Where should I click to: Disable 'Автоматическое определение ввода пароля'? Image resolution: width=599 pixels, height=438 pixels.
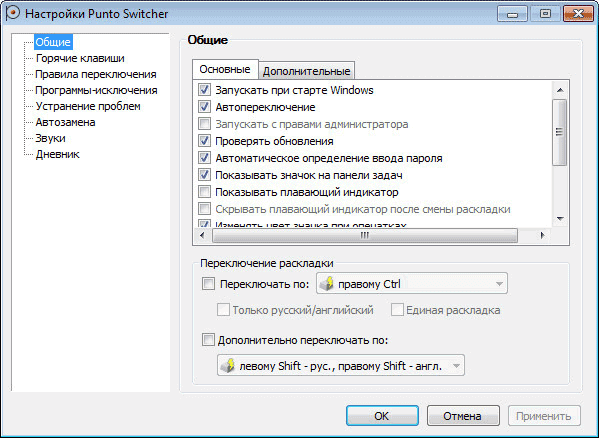(x=204, y=158)
